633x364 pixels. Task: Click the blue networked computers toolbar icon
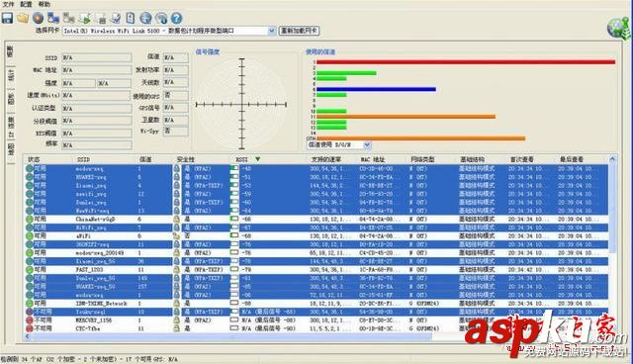click(x=53, y=18)
